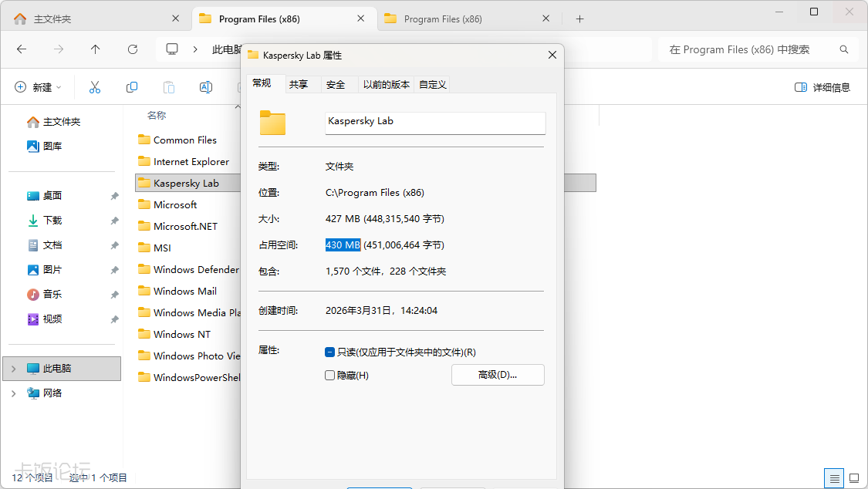
Task: Toggle the 只读 read-only checkbox
Action: (330, 352)
